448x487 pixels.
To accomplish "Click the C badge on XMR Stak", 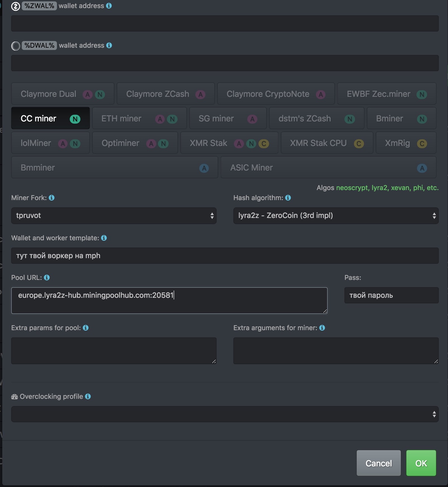I will click(264, 144).
